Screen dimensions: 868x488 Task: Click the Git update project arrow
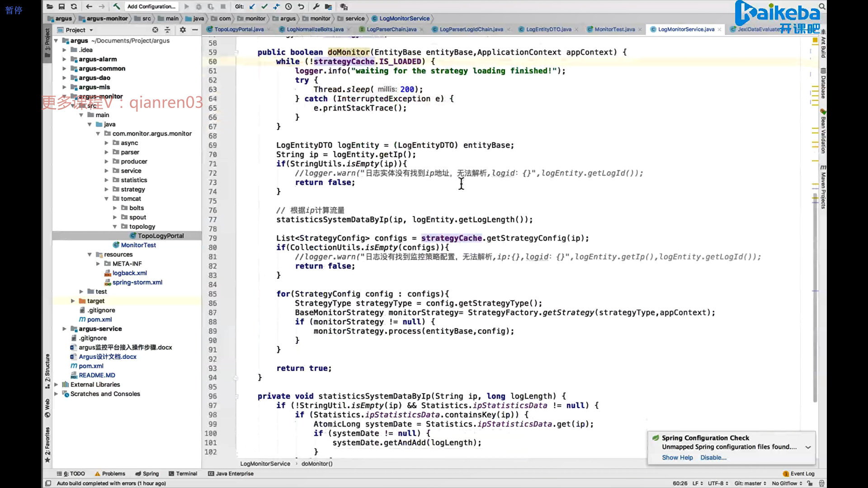pyautogui.click(x=252, y=6)
